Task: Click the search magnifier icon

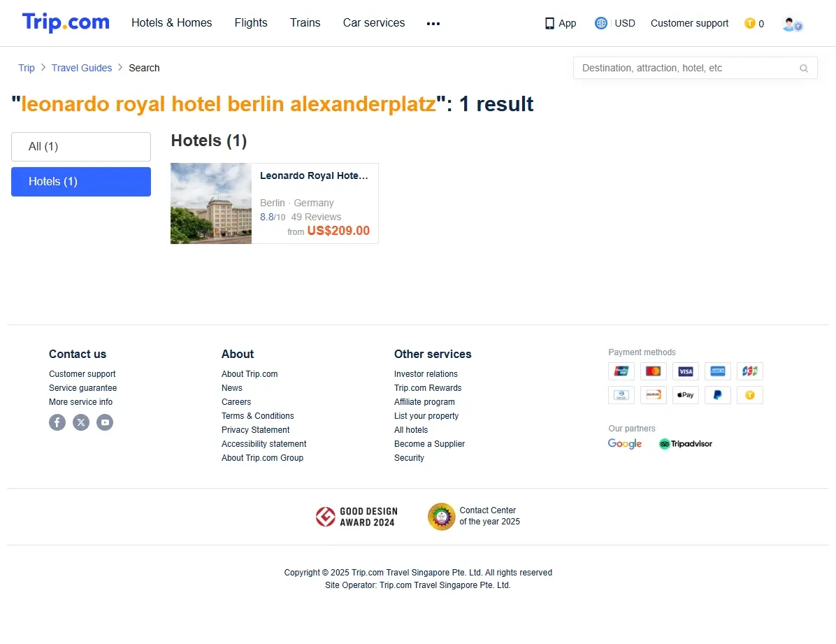Action: pyautogui.click(x=803, y=69)
